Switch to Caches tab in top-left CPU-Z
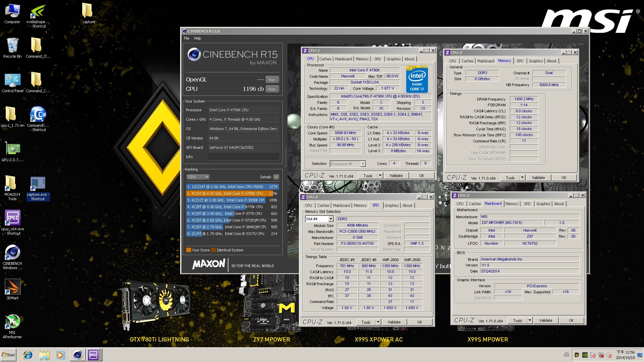Image resolution: width=644 pixels, height=362 pixels. 325,59
